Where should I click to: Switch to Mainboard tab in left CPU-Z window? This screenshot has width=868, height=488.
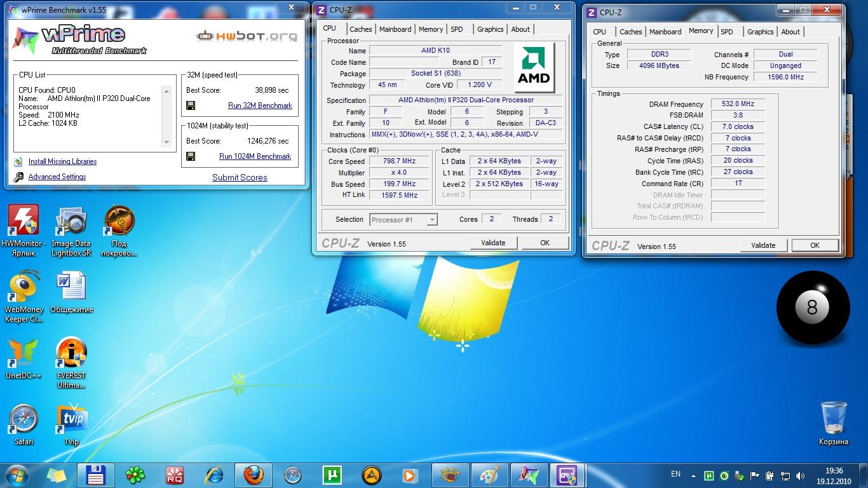pos(395,29)
